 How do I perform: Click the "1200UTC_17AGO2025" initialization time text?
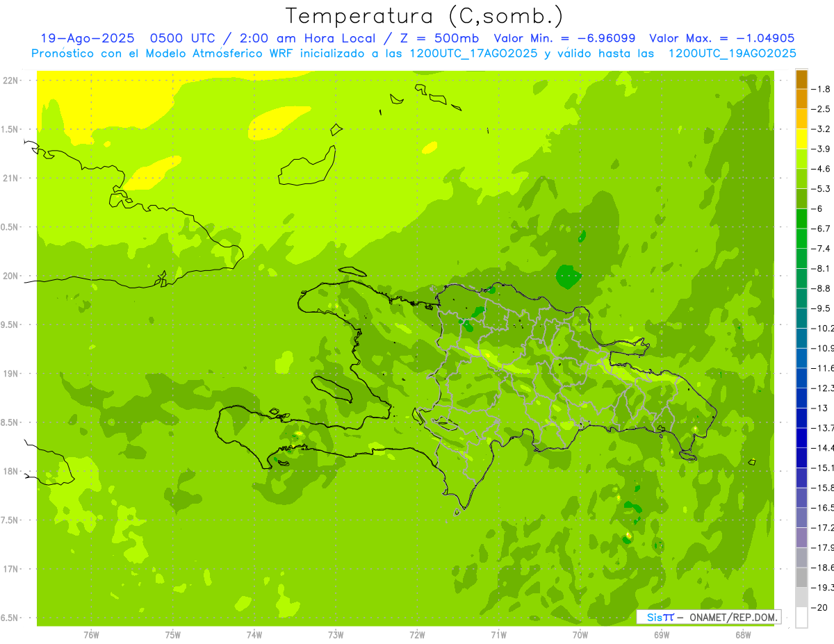click(x=471, y=53)
